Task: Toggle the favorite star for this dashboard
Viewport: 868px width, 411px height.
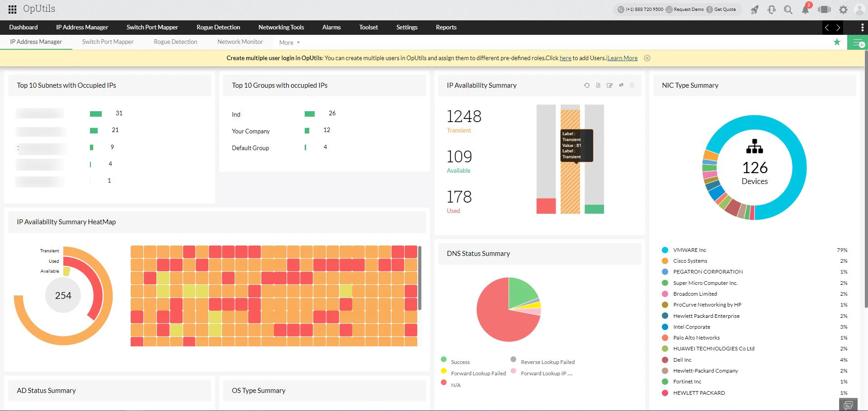Action: [837, 42]
